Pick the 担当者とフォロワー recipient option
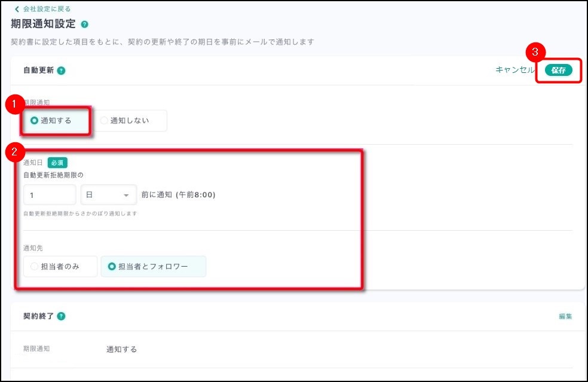The height and width of the screenshot is (382, 588). coord(153,267)
